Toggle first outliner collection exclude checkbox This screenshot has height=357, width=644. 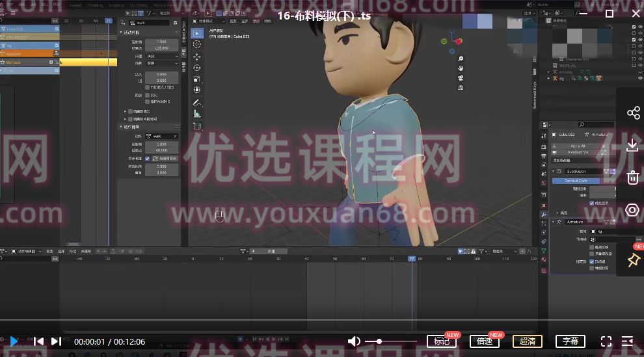point(634,27)
